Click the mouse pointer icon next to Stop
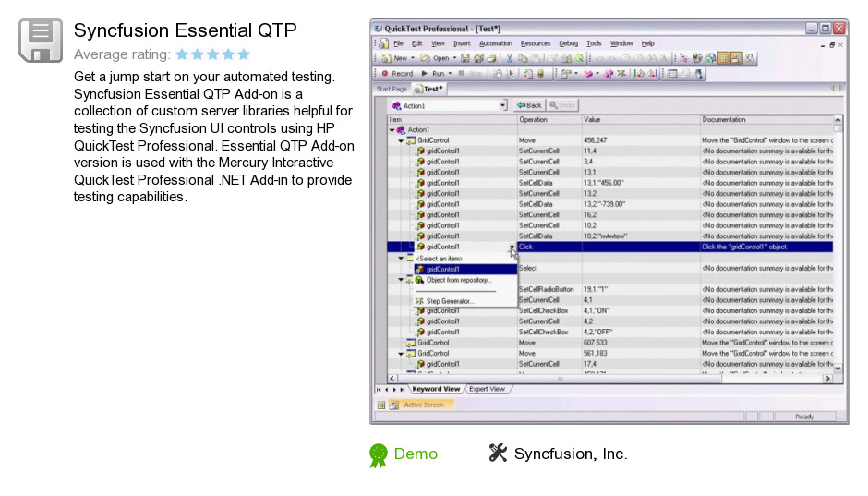 511,74
